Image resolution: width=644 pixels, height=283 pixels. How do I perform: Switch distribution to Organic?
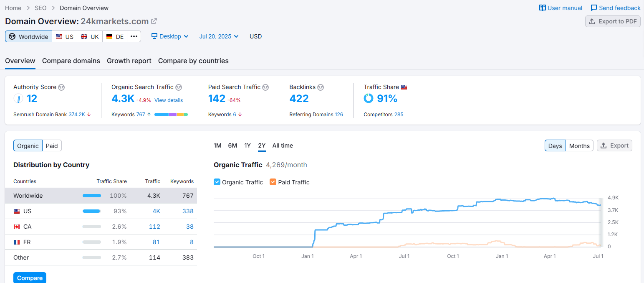coord(28,145)
